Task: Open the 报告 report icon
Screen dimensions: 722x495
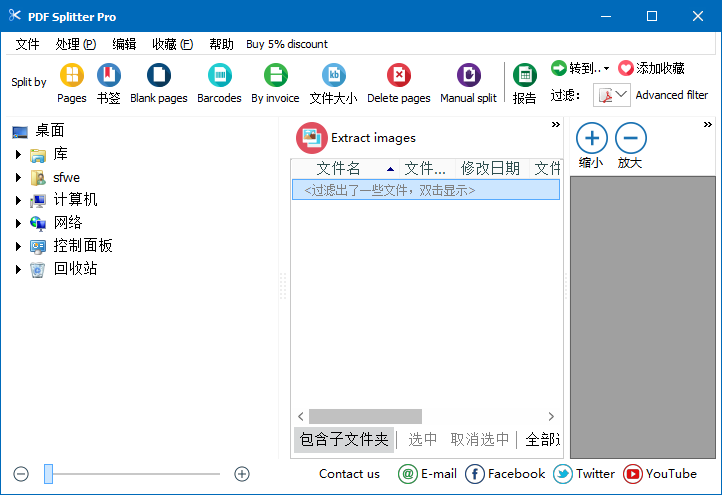Action: [525, 75]
